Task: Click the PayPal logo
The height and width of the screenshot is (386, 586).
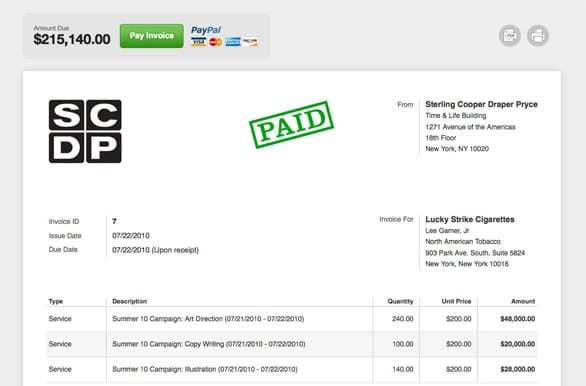Action: tap(206, 30)
